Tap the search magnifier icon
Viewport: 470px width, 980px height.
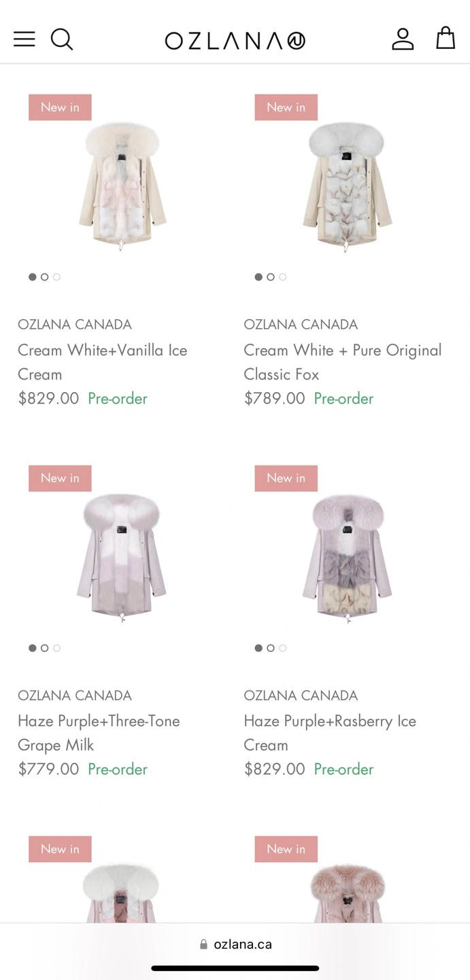tap(62, 39)
